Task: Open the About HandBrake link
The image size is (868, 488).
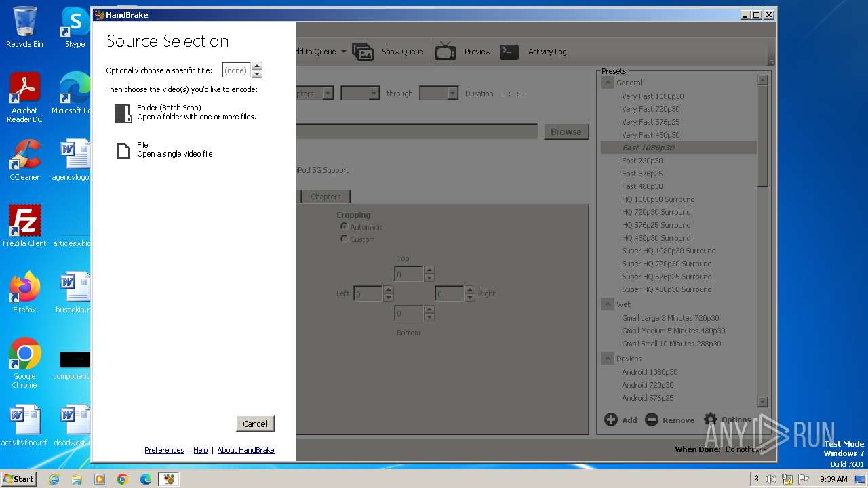Action: point(245,450)
